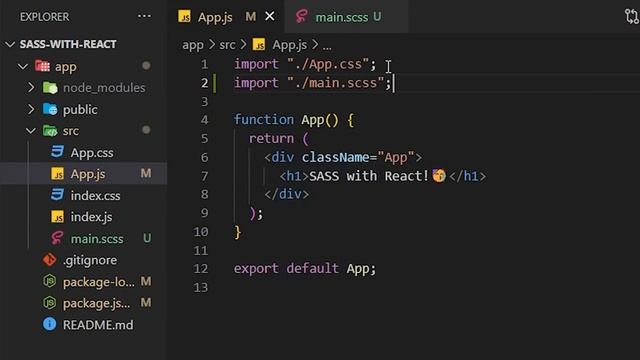Click the Sass icon on main.scss tab
The width and height of the screenshot is (640, 360).
pos(301,16)
